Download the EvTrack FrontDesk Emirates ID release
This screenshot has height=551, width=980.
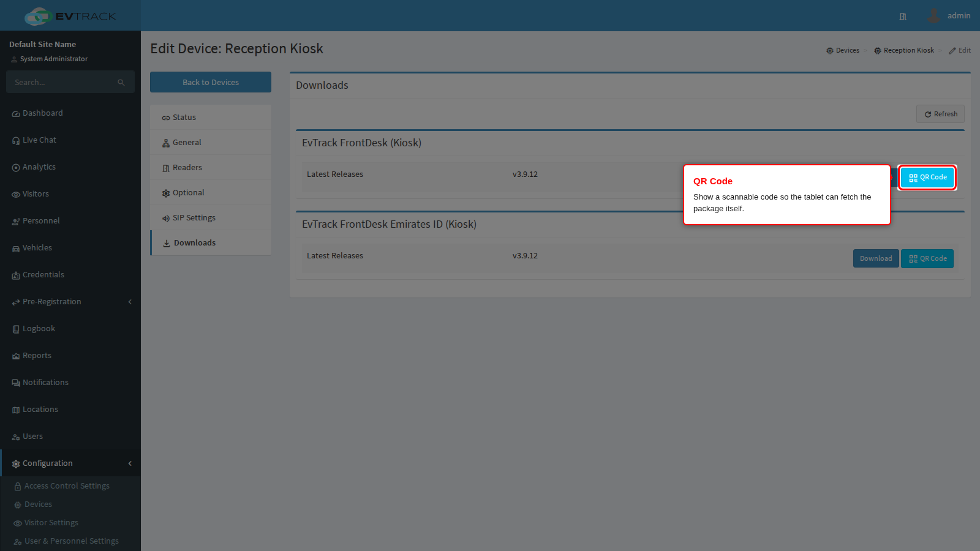click(x=876, y=258)
